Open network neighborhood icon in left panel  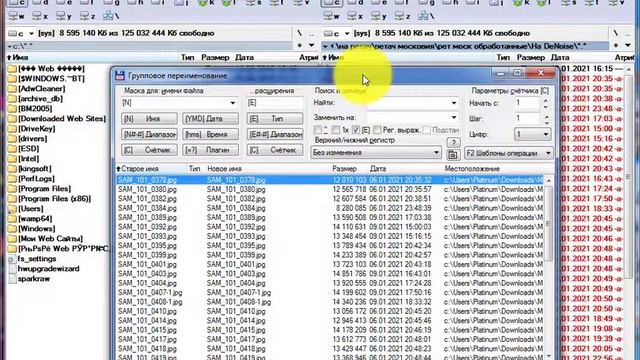[x=111, y=16]
